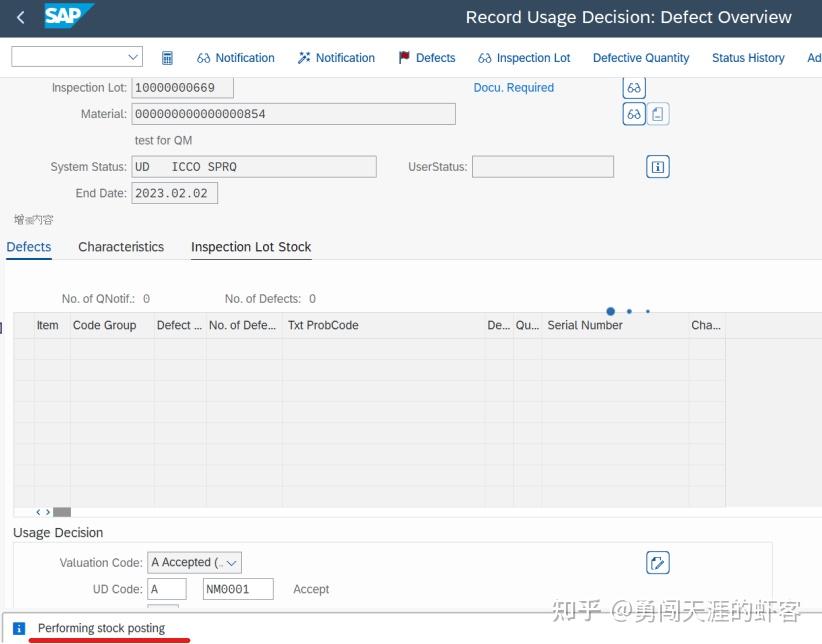Click the Defective Quantity link
This screenshot has height=644, width=822.
[640, 58]
